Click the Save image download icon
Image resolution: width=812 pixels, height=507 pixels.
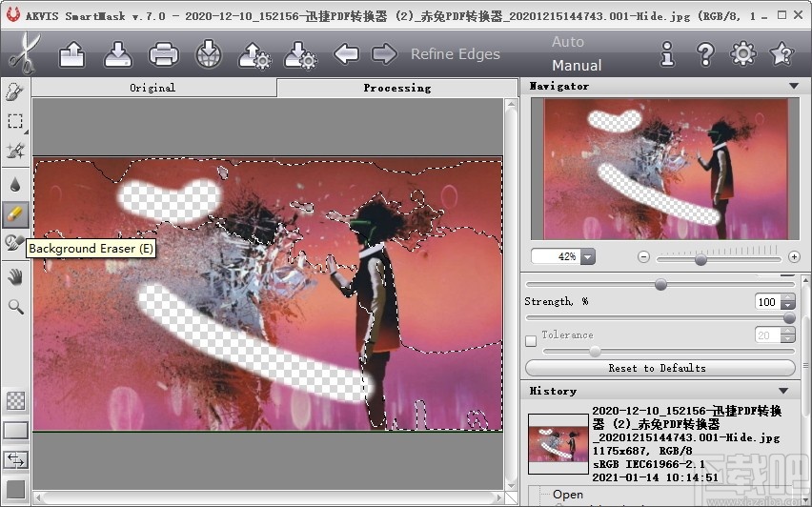pos(118,54)
